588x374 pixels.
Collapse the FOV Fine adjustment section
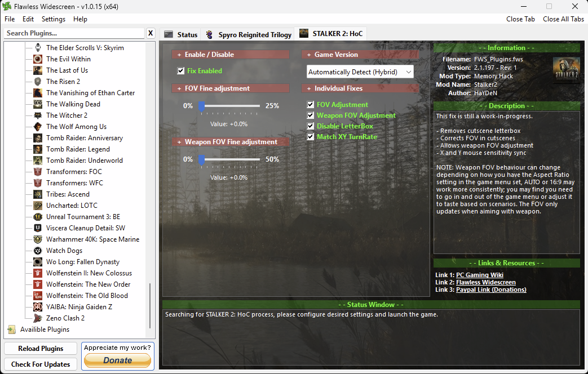click(231, 88)
